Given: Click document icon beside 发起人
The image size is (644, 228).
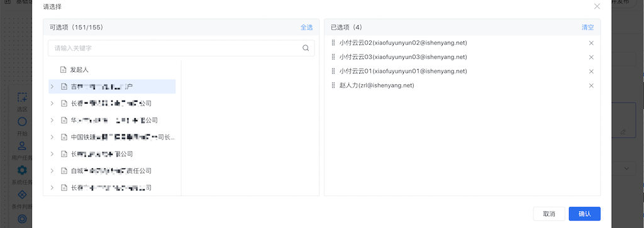Looking at the screenshot, I should pyautogui.click(x=64, y=70).
